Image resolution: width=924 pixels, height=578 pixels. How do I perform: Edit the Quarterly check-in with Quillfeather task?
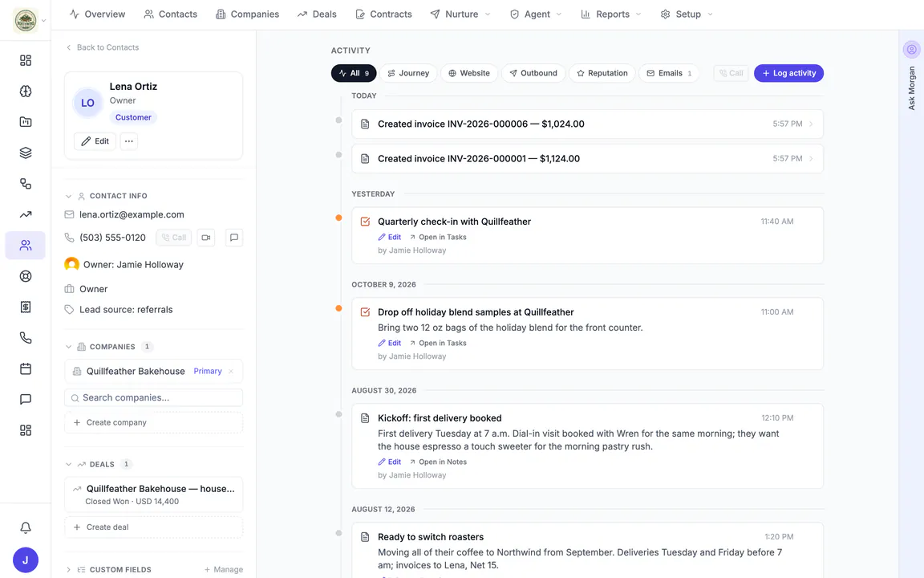pyautogui.click(x=390, y=237)
